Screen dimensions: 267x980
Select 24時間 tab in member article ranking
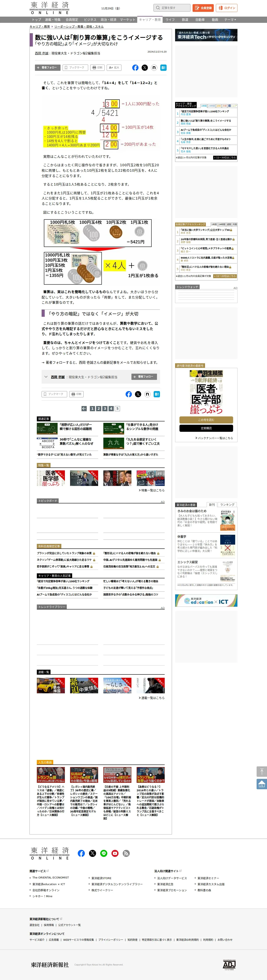pyautogui.click(x=222, y=224)
